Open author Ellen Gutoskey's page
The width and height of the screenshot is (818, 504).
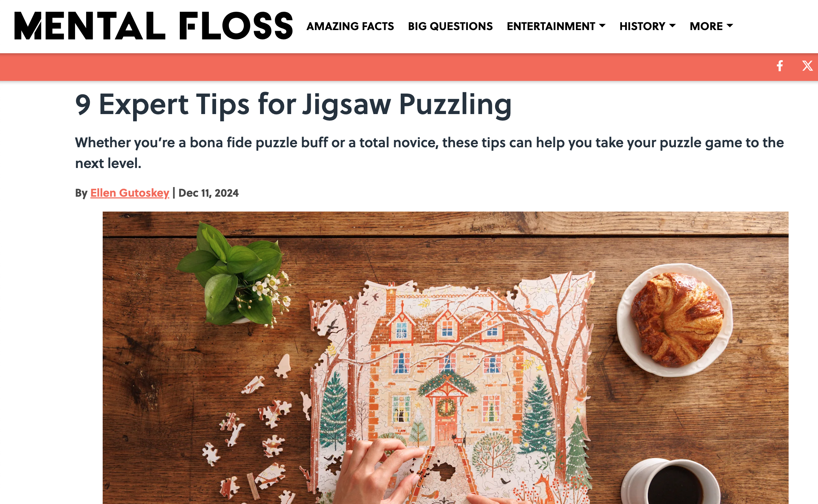click(130, 193)
